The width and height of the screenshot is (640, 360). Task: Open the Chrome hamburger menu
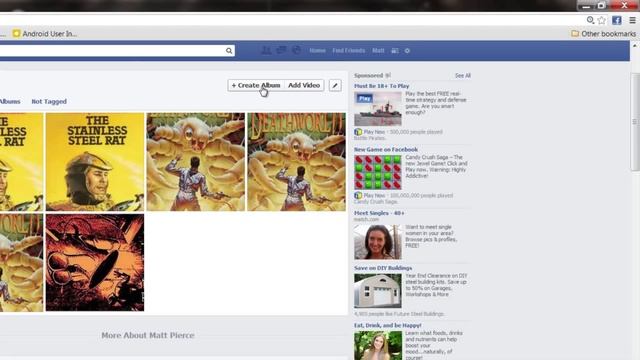coord(632,20)
